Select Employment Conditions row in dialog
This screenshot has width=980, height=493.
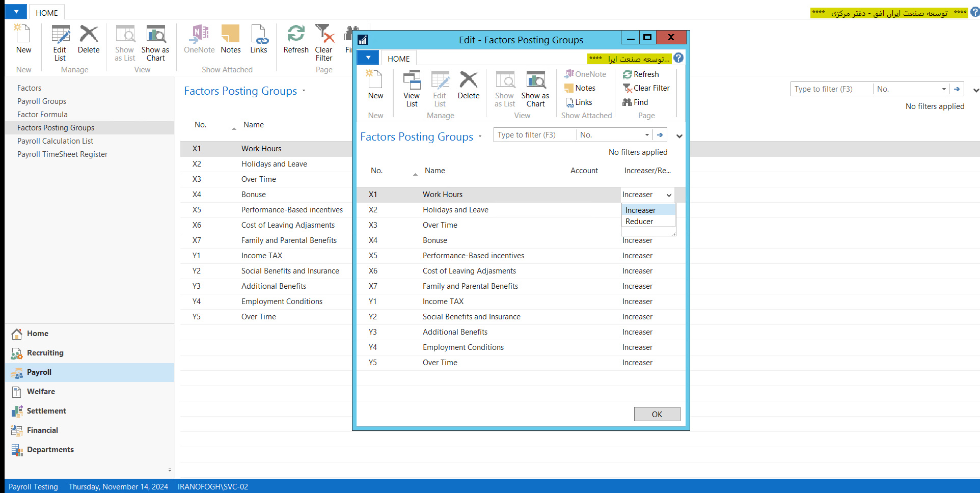521,347
